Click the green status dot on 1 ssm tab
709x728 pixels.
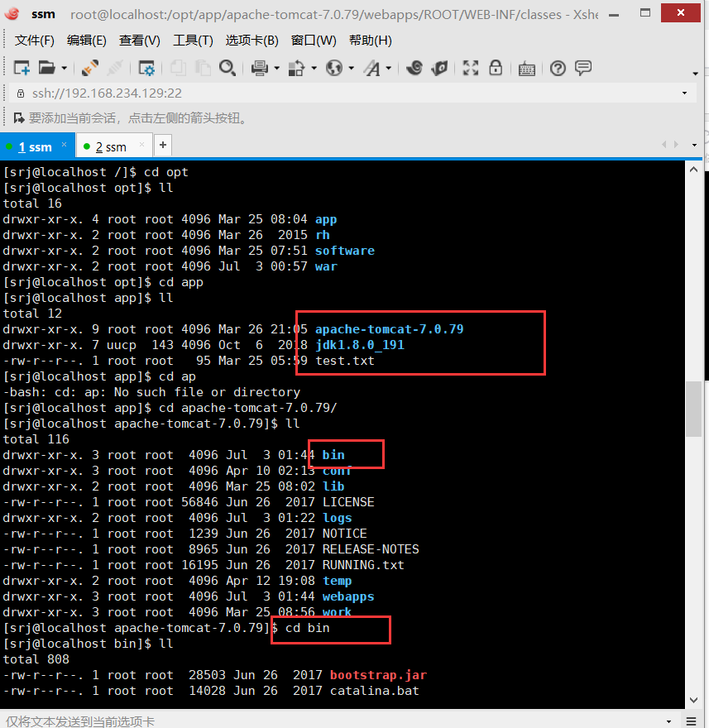[x=10, y=146]
